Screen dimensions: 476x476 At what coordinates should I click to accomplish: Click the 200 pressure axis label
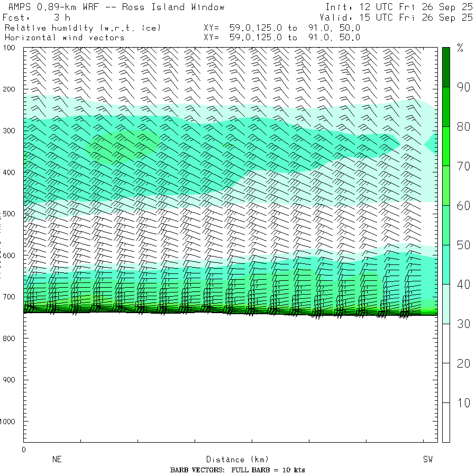(x=9, y=89)
